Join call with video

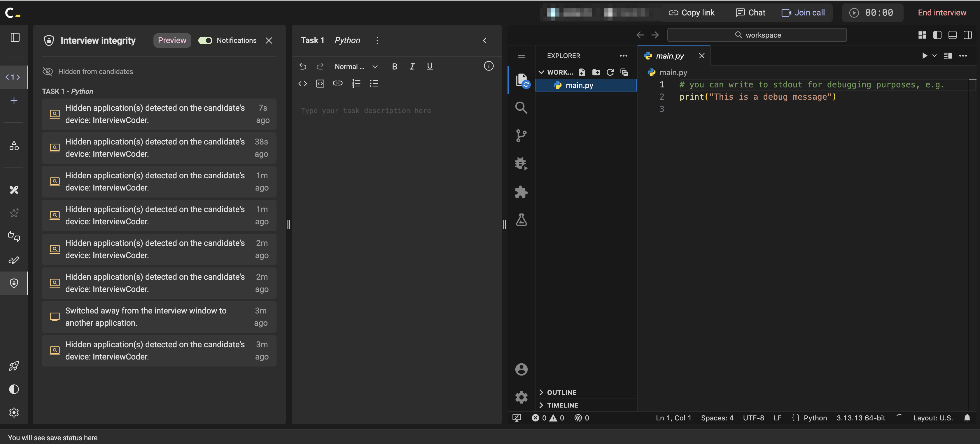(803, 13)
